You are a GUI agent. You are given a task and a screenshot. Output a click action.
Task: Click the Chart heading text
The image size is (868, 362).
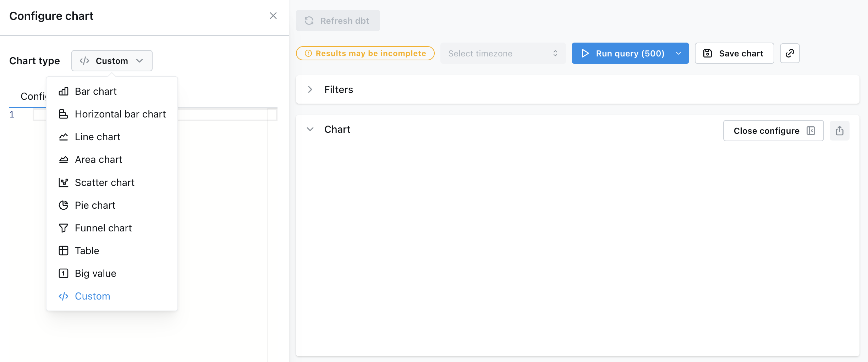(337, 129)
